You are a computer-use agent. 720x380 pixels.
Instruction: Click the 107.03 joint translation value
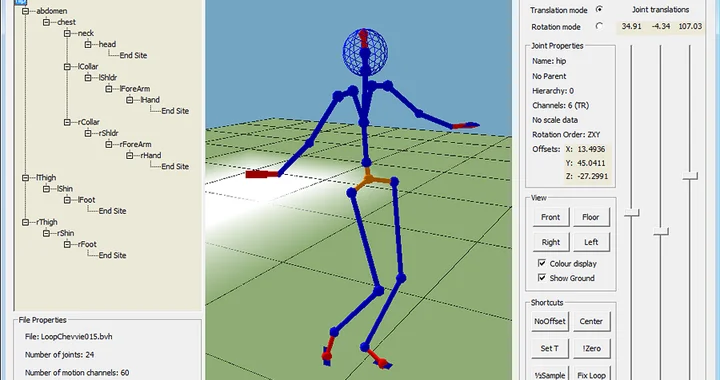coord(690,26)
